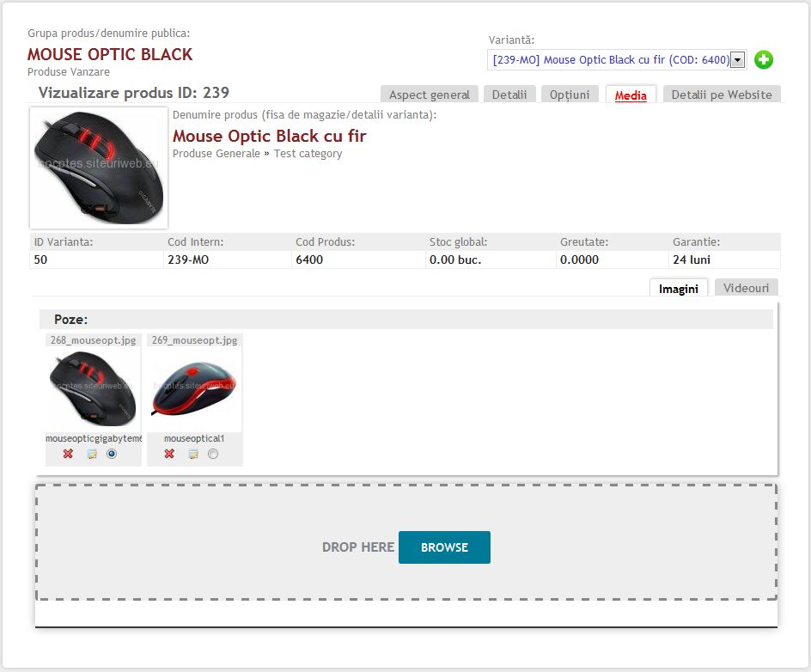Click the Test category breadcrumb link
The height and width of the screenshot is (672, 811).
308,154
